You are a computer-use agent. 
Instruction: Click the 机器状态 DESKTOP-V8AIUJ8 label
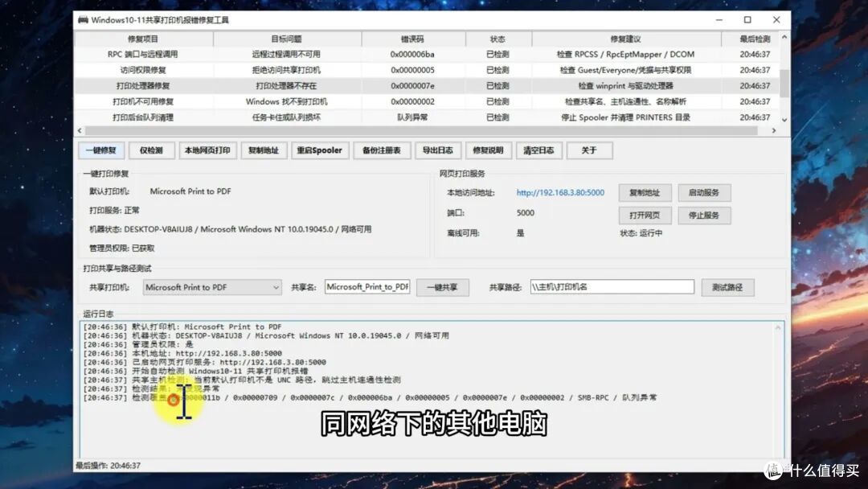point(231,229)
